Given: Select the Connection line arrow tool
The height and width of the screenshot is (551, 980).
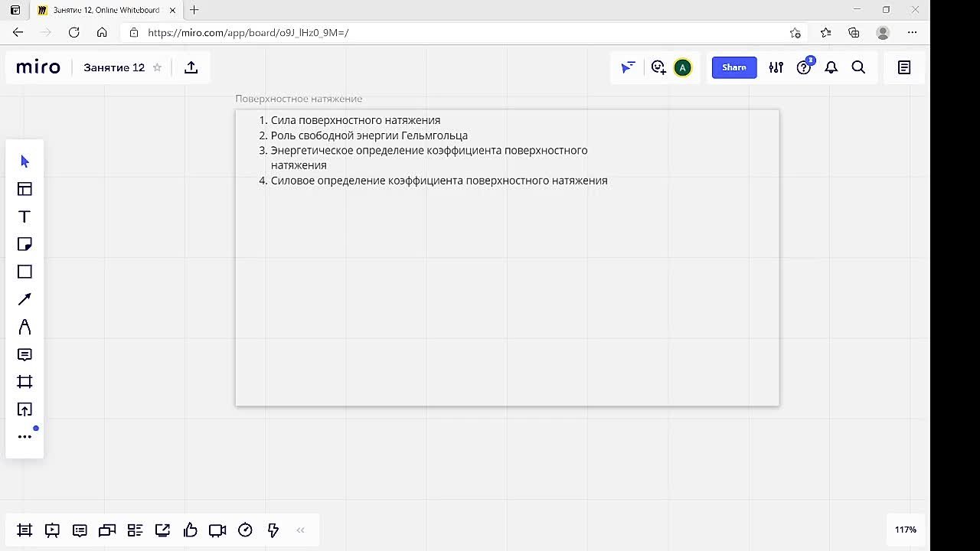Looking at the screenshot, I should coord(24,299).
